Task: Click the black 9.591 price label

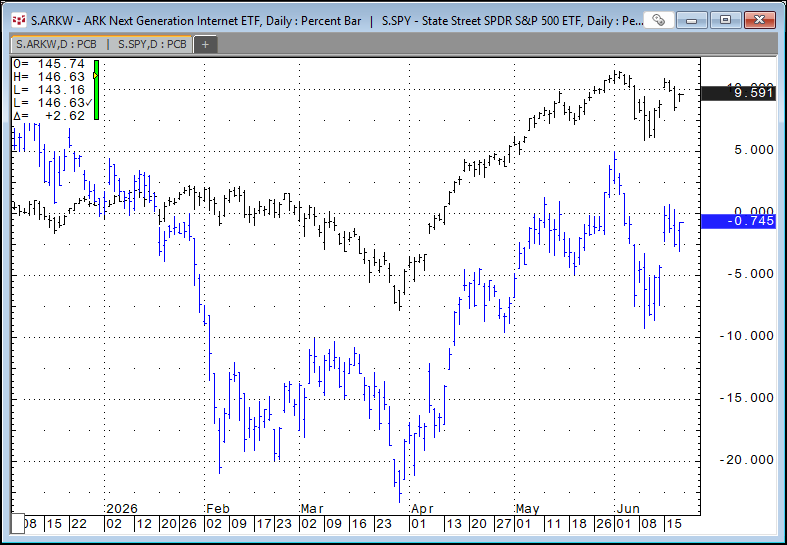Action: click(738, 93)
